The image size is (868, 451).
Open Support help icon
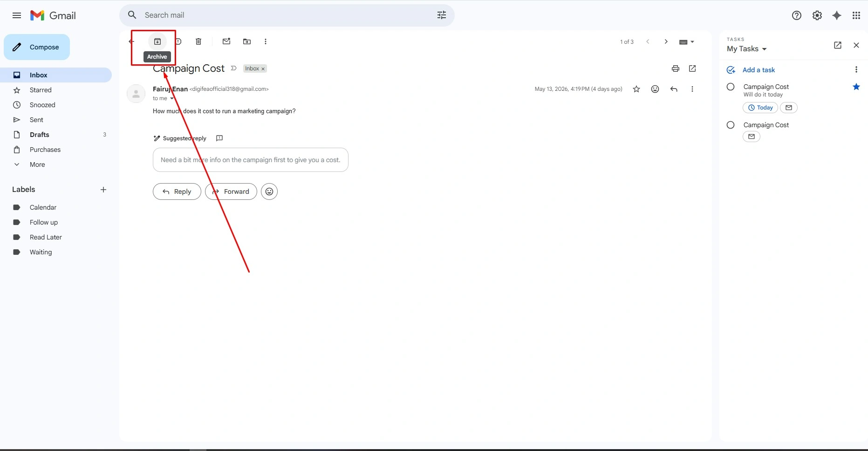coord(797,15)
